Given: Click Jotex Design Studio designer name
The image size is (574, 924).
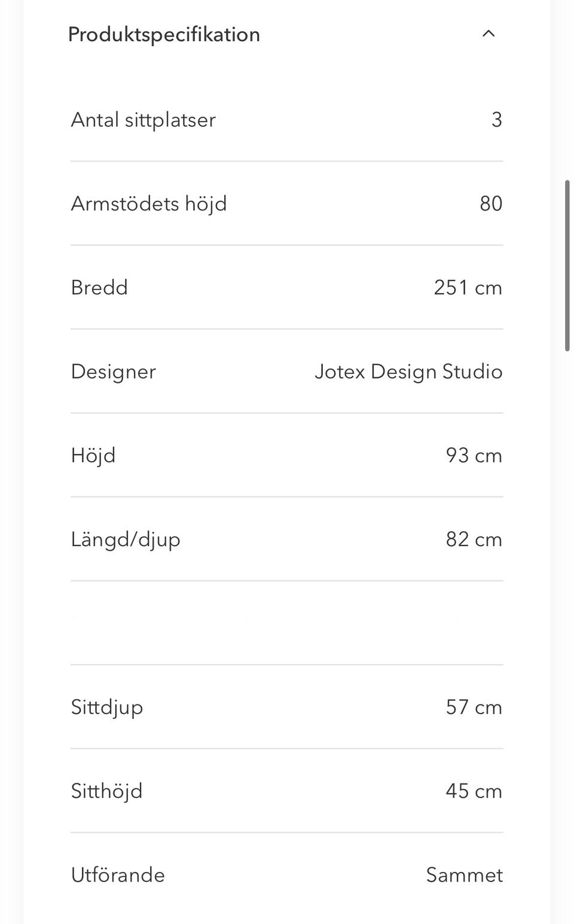Looking at the screenshot, I should point(408,372).
